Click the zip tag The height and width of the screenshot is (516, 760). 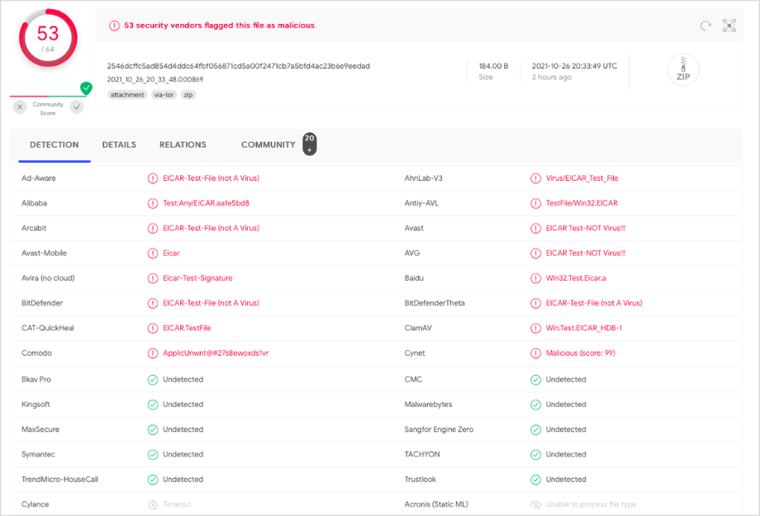click(188, 95)
